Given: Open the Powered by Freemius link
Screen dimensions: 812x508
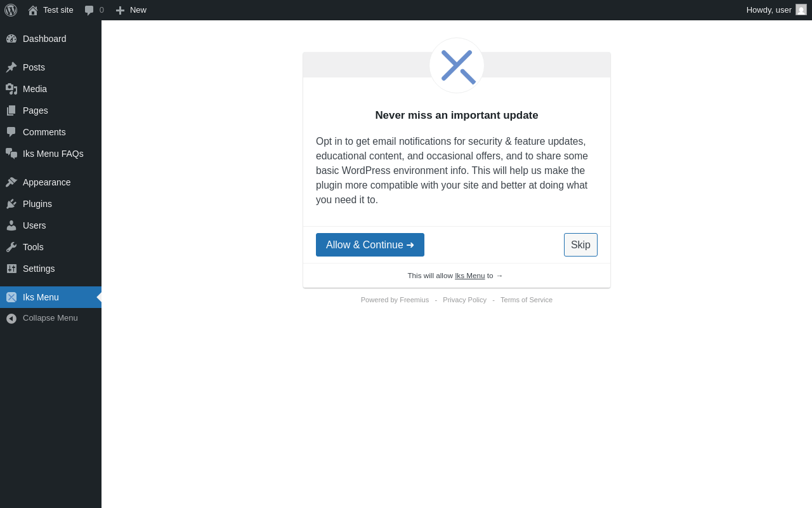Looking at the screenshot, I should click(x=395, y=300).
